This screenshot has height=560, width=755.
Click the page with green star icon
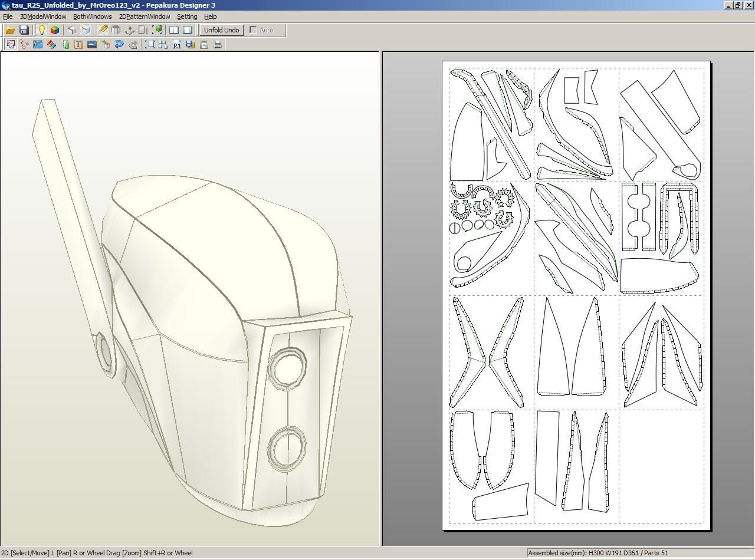[204, 44]
